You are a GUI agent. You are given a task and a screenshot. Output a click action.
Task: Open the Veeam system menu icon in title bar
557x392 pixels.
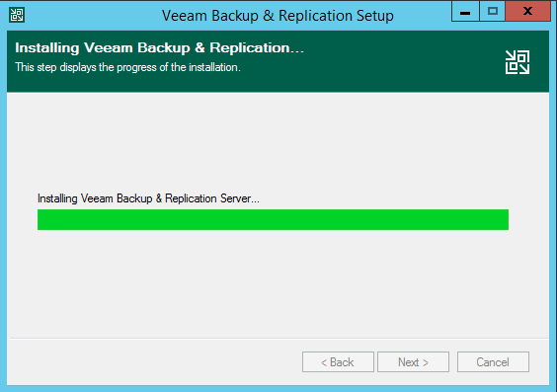(17, 15)
